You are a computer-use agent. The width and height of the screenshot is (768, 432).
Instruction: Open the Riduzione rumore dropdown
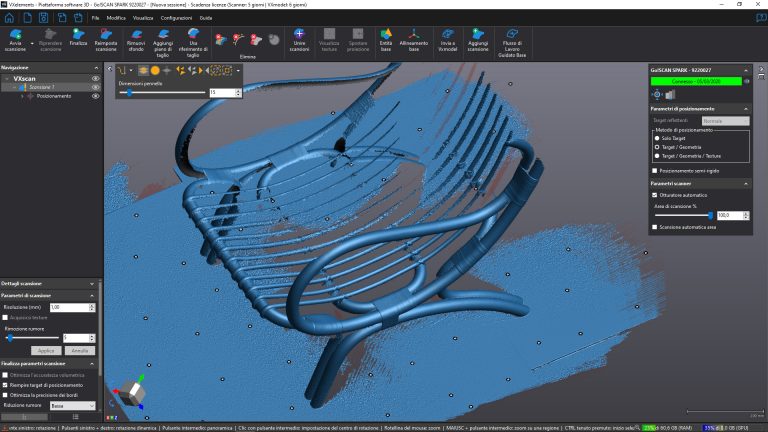[x=72, y=406]
